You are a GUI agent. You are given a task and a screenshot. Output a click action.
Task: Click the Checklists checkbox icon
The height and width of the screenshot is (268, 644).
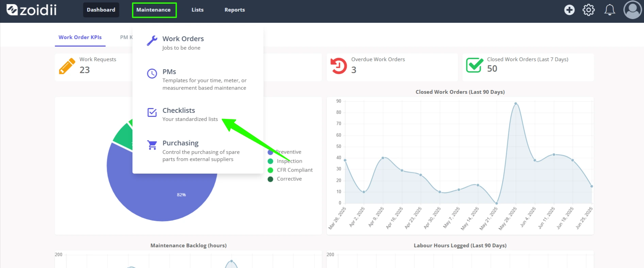[x=152, y=112]
